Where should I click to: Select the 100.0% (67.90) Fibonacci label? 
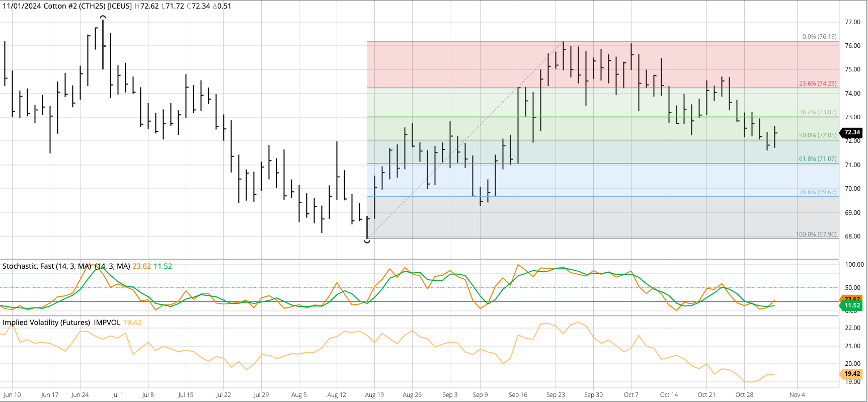click(816, 234)
